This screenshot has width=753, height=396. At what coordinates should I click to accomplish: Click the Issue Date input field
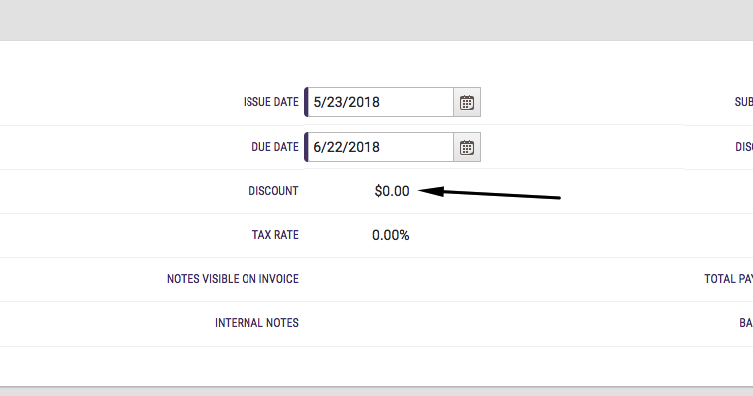click(x=379, y=102)
